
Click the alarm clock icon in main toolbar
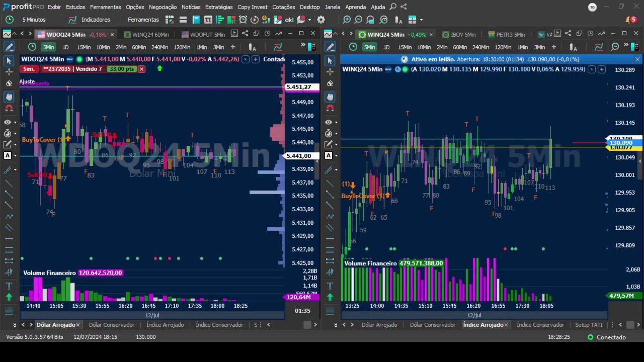point(243,20)
